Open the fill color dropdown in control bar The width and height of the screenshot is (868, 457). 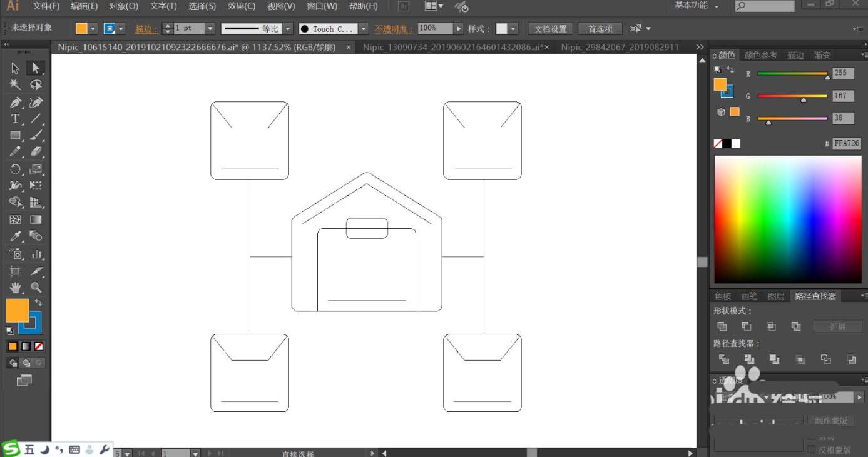(93, 29)
